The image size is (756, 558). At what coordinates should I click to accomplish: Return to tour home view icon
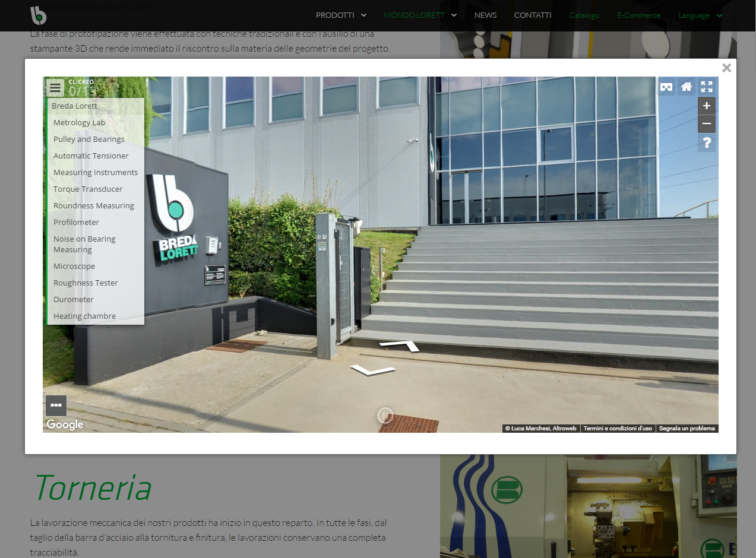pyautogui.click(x=687, y=87)
